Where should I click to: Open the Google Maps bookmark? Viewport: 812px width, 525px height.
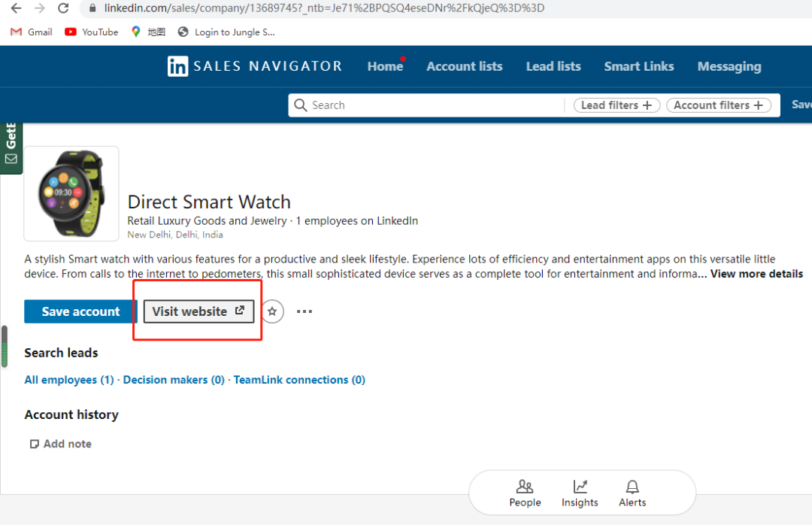[148, 32]
